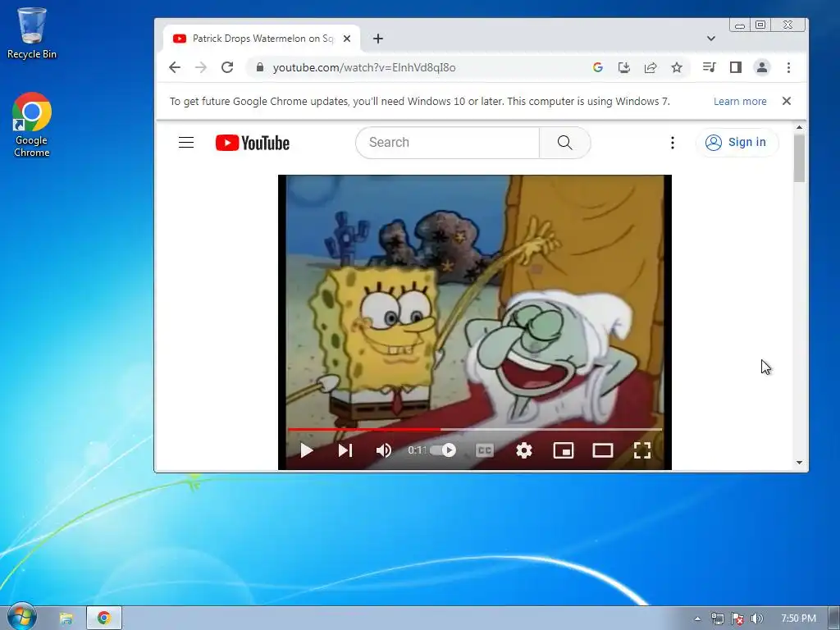Open Chrome side panel
This screenshot has width=840, height=630.
point(736,67)
